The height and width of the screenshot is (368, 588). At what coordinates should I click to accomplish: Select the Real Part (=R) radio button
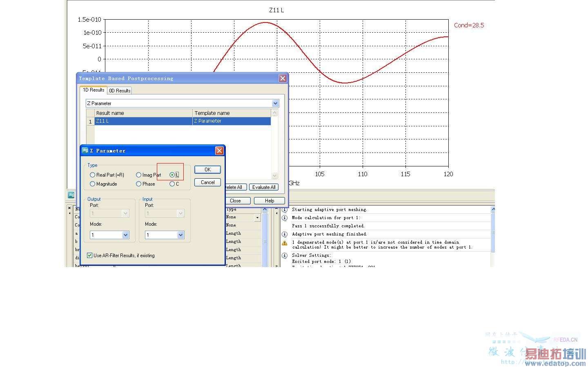pos(93,175)
